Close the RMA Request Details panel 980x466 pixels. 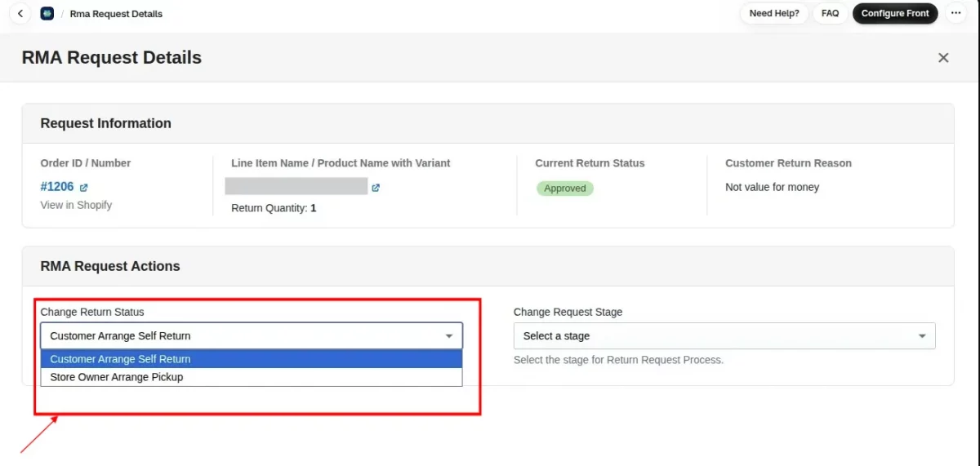pos(943,58)
